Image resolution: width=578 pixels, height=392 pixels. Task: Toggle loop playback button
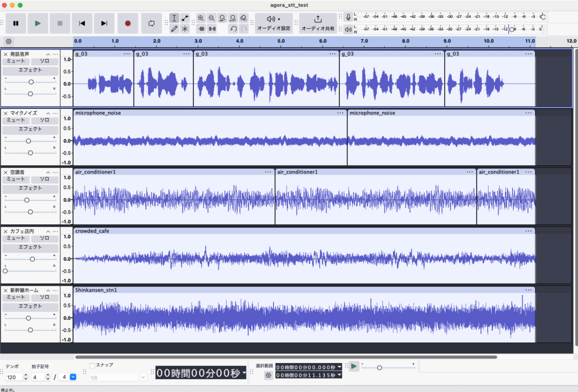point(151,23)
